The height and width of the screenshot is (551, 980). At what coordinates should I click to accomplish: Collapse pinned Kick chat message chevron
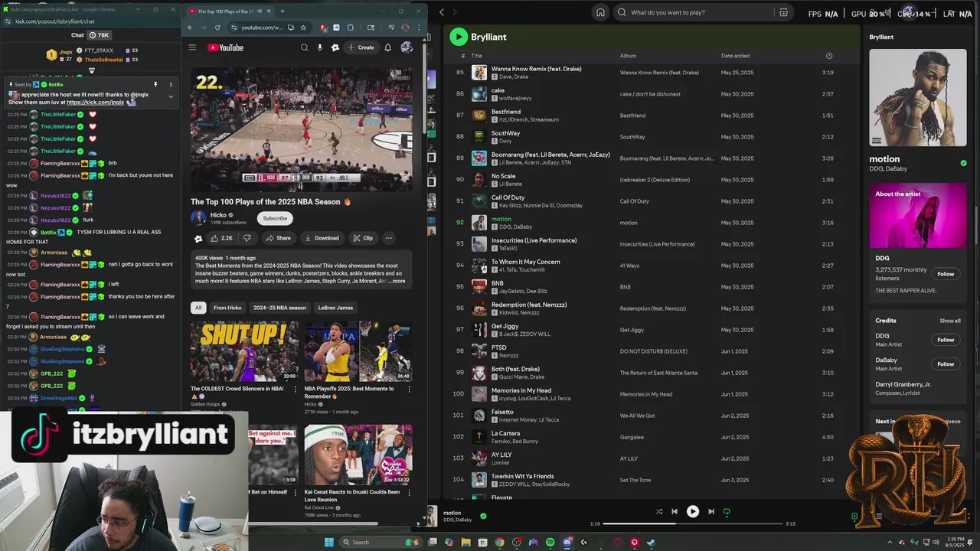(171, 96)
